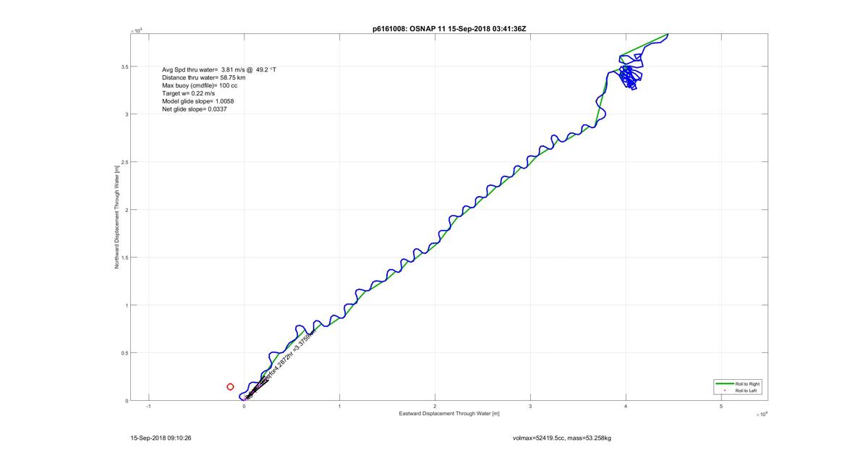
Task: Click the 'Northward Displacement Through Water [m]' axis label
Action: [117, 218]
